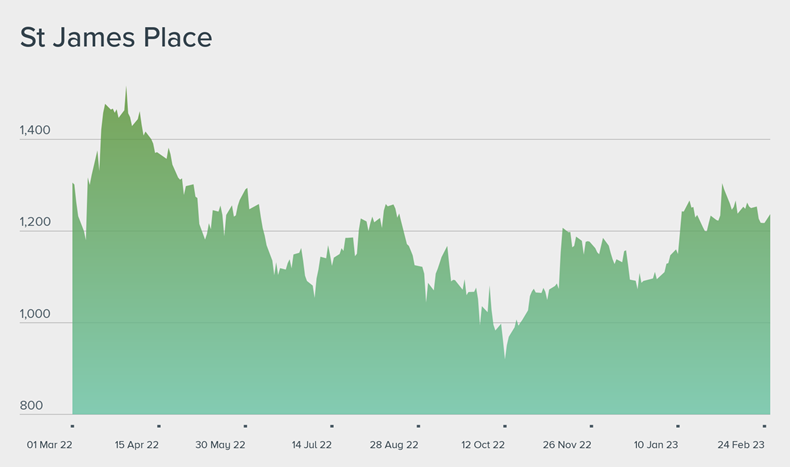Select the 30 May 22 date label
790x467 pixels.
220,445
